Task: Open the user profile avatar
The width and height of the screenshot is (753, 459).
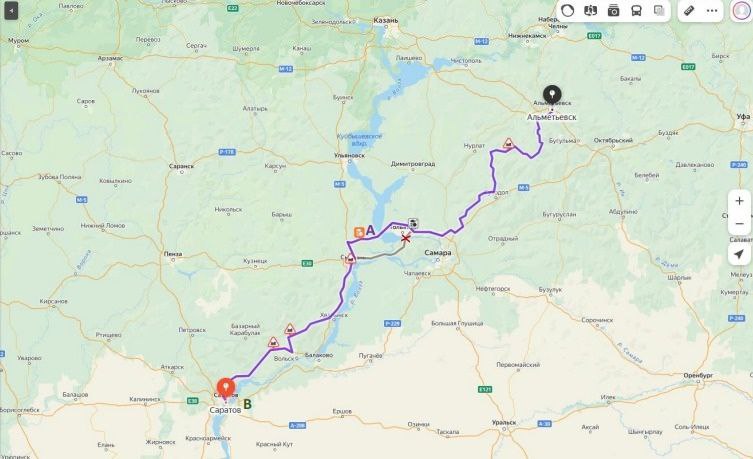Action: (741, 11)
